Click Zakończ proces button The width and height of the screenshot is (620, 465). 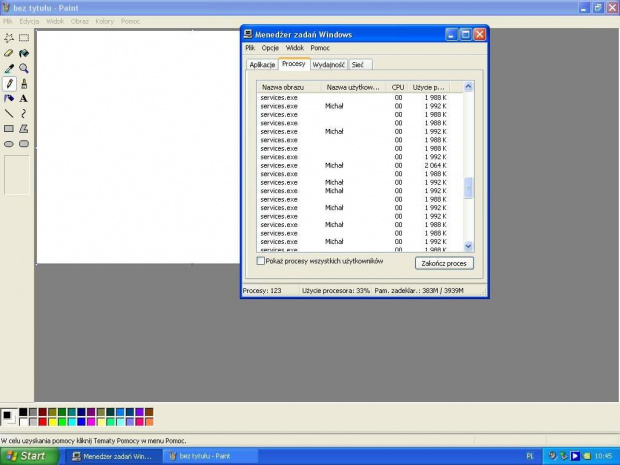point(444,263)
